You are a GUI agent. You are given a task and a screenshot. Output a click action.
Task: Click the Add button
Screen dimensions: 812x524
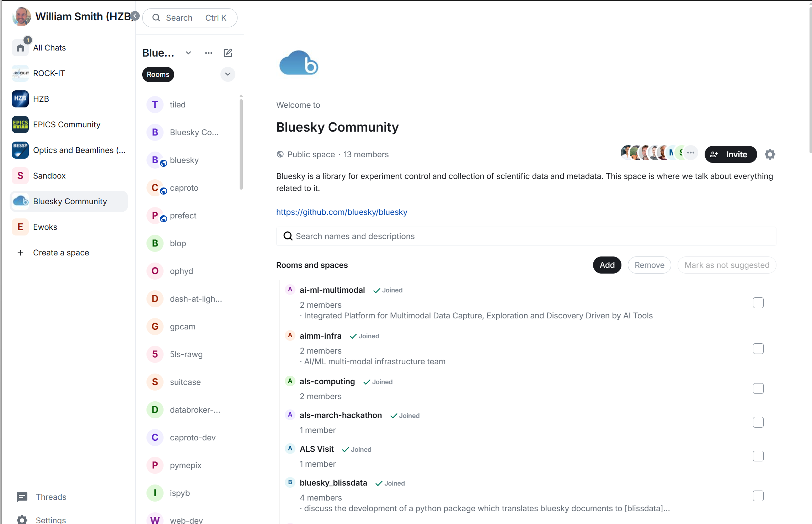click(x=607, y=265)
